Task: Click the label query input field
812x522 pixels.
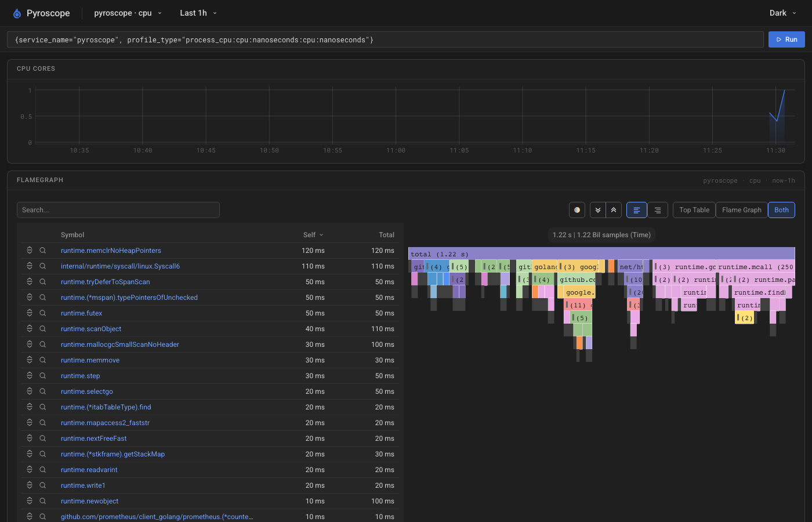Action: point(385,39)
